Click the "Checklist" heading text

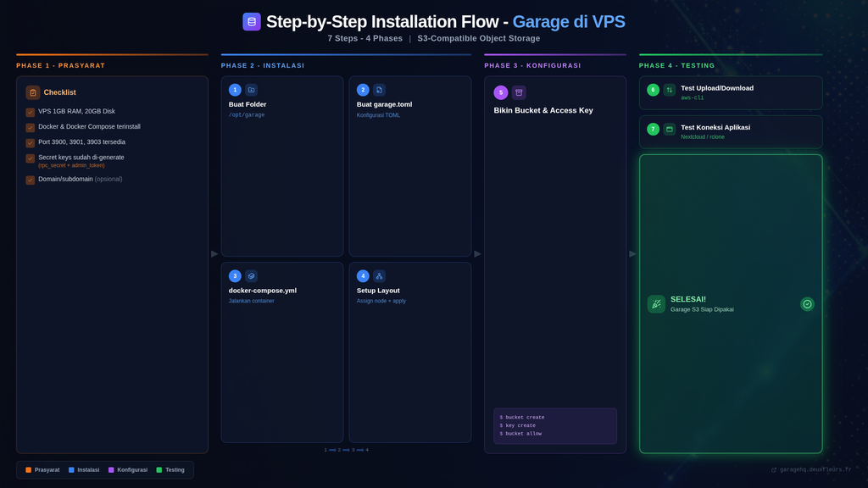point(60,92)
